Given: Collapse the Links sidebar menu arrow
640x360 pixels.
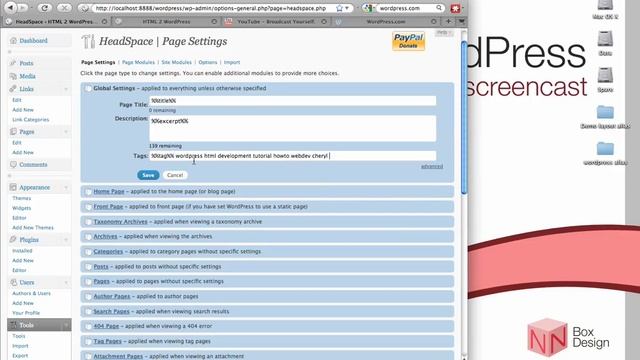Looking at the screenshot, I should (x=66, y=89).
